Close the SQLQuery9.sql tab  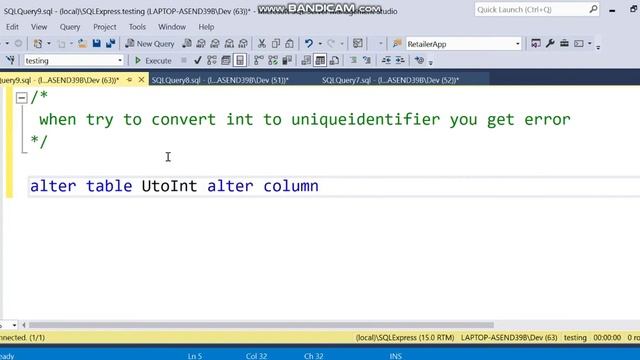pyautogui.click(x=142, y=80)
